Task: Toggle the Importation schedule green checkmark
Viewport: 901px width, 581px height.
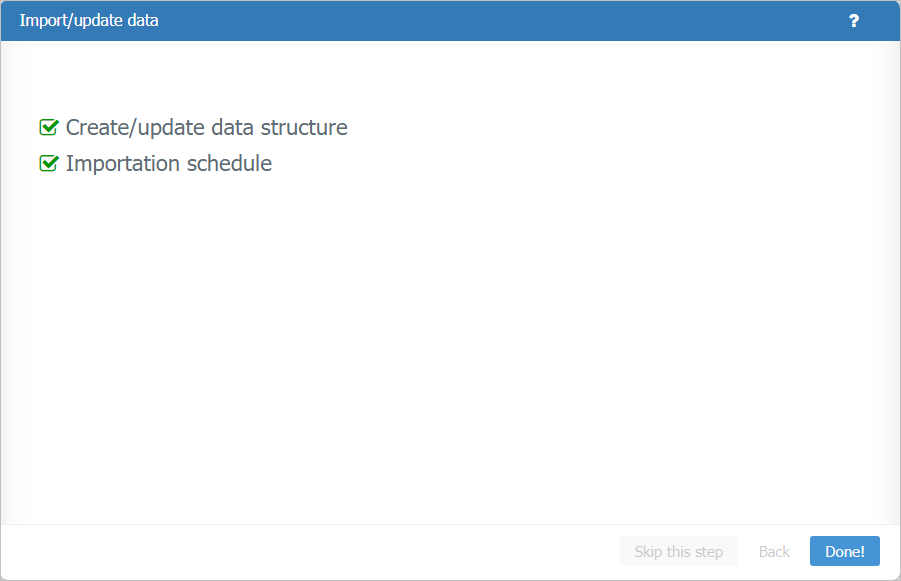Action: tap(48, 164)
